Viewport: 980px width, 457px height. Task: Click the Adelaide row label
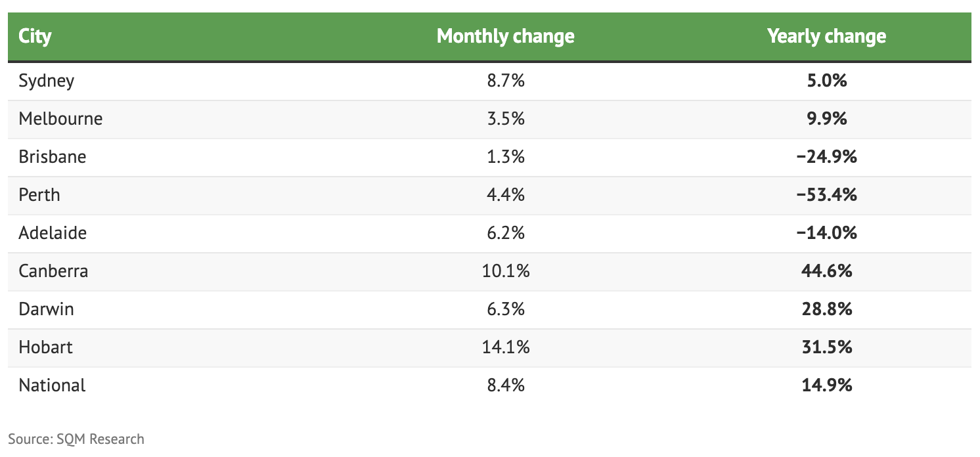point(53,233)
